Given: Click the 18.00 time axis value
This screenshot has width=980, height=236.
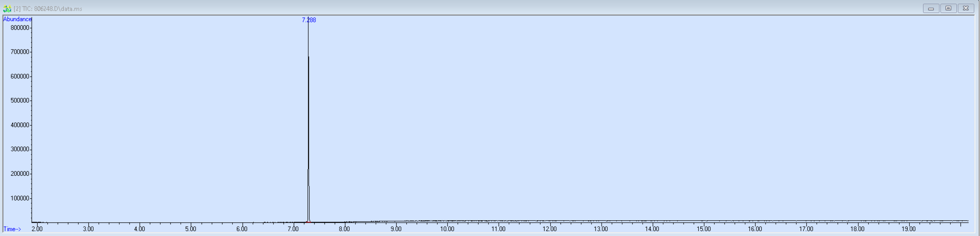Looking at the screenshot, I should [x=858, y=229].
